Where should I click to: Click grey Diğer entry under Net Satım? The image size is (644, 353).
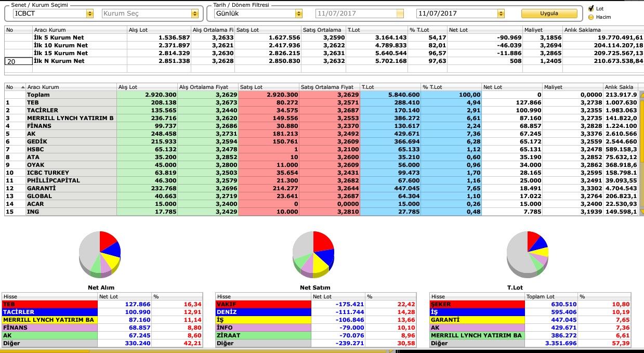[263, 344]
